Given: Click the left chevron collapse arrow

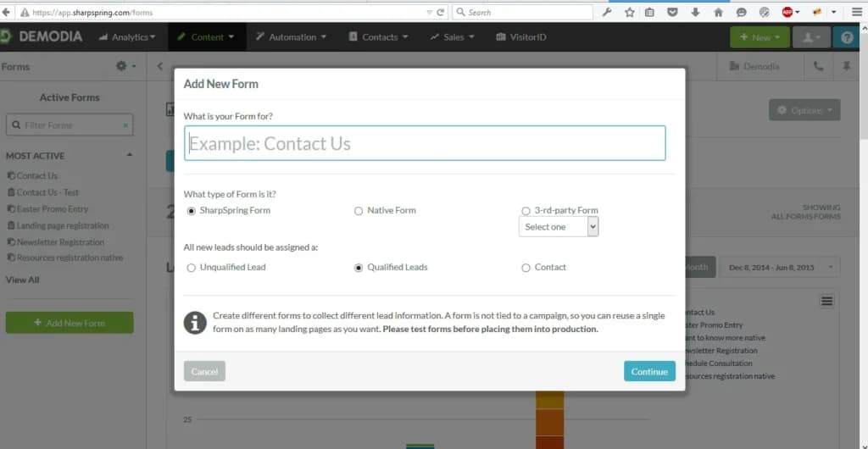Looking at the screenshot, I should tap(159, 66).
